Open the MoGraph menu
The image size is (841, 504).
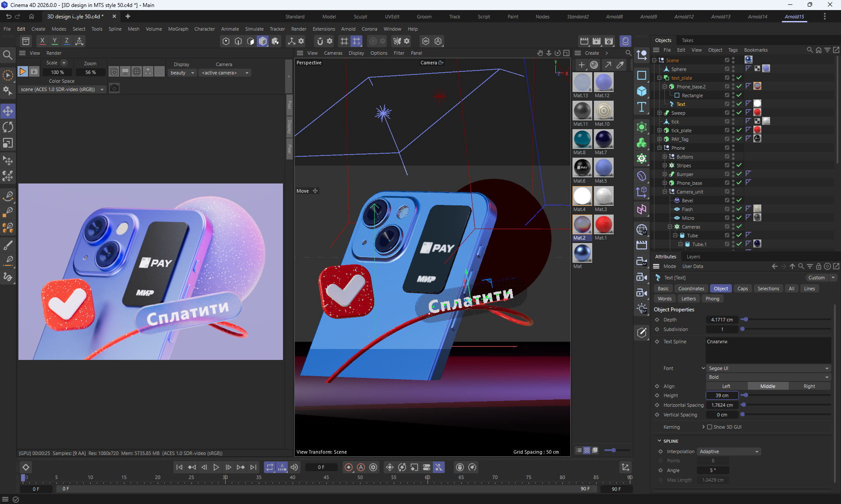point(178,29)
